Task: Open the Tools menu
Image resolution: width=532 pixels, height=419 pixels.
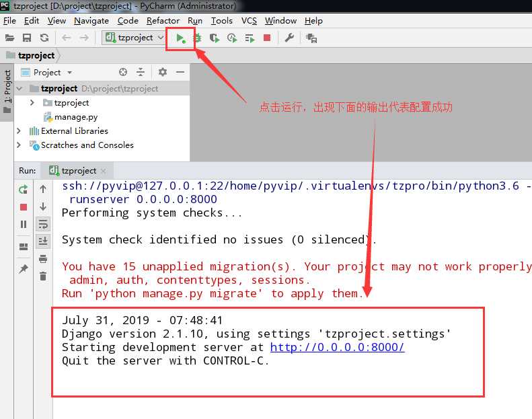Action: (x=221, y=21)
